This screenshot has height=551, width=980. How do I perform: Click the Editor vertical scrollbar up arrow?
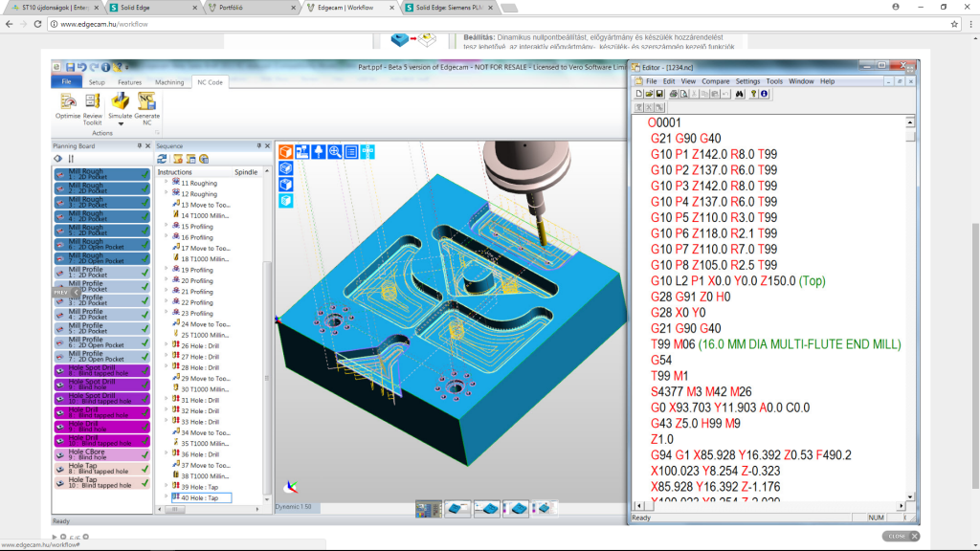click(910, 122)
